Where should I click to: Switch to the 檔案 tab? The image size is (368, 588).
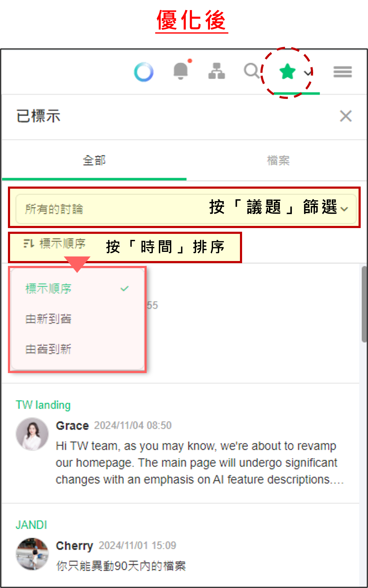click(278, 160)
